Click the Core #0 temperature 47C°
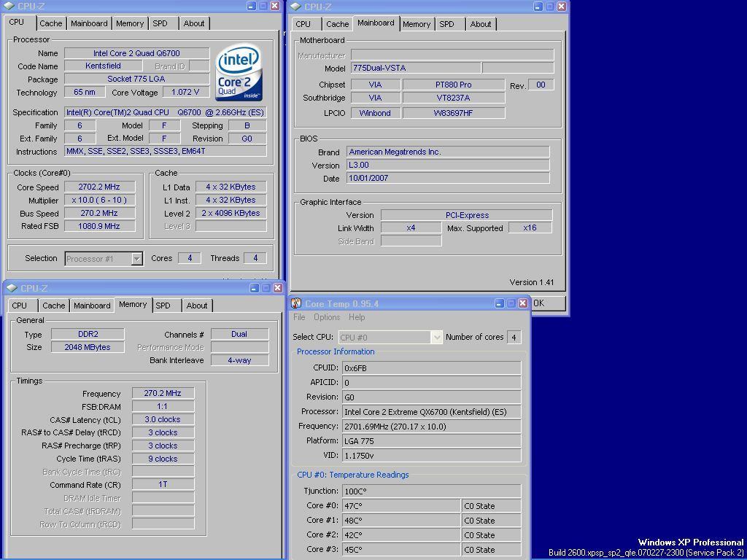Screen dimensions: 747x560 pos(401,506)
